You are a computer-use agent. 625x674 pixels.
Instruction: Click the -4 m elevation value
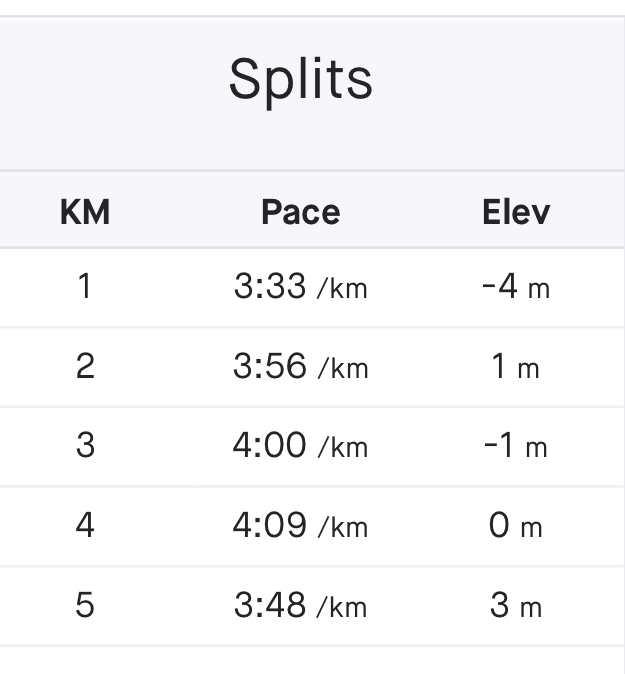(x=516, y=286)
